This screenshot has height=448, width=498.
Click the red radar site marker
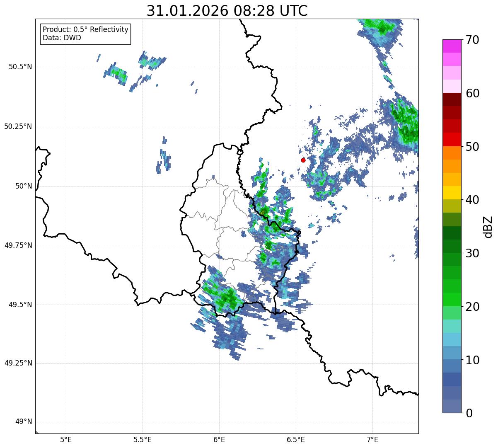[x=303, y=160]
